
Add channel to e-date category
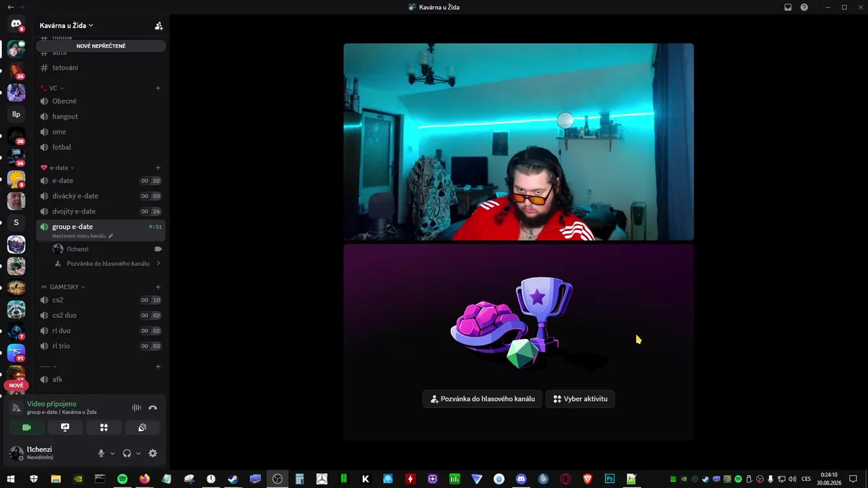158,167
